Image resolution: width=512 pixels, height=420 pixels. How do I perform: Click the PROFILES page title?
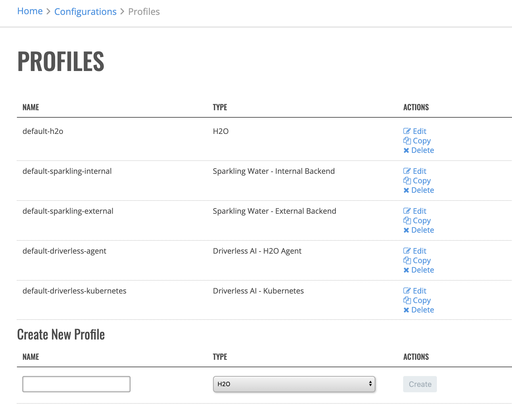coord(61,61)
